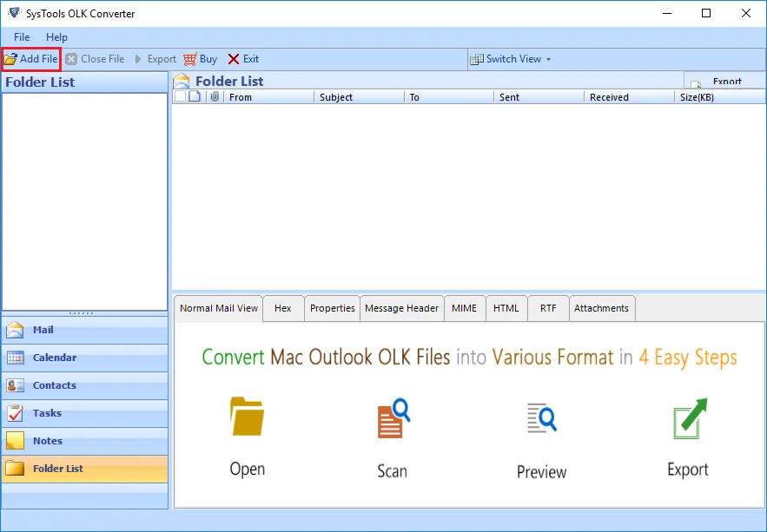The image size is (767, 532).
Task: Expand the Export options at top right
Action: (x=724, y=79)
